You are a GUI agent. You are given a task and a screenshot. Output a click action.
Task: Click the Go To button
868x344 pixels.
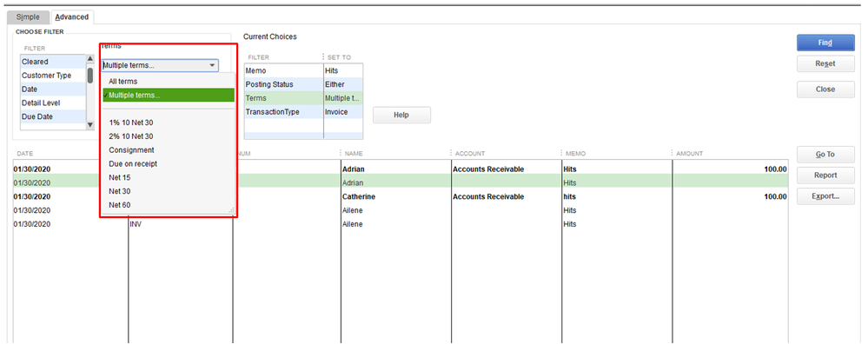coord(825,155)
